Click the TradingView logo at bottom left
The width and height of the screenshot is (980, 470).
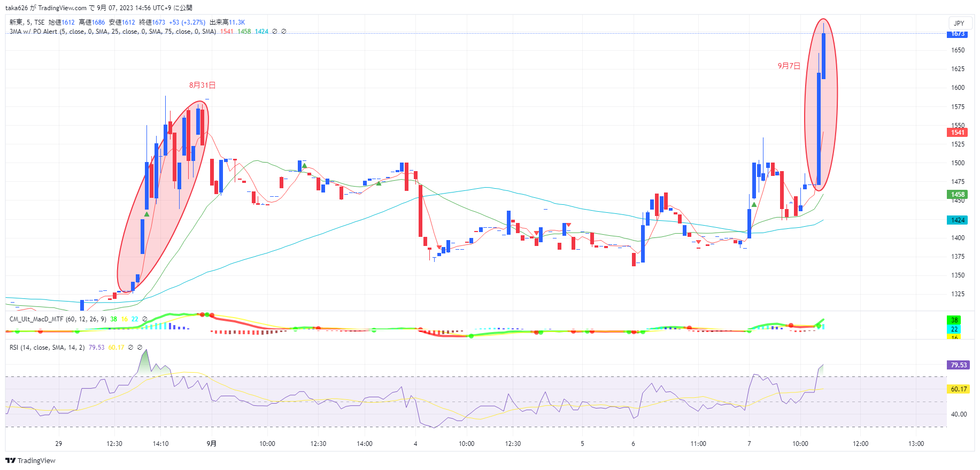pos(30,460)
